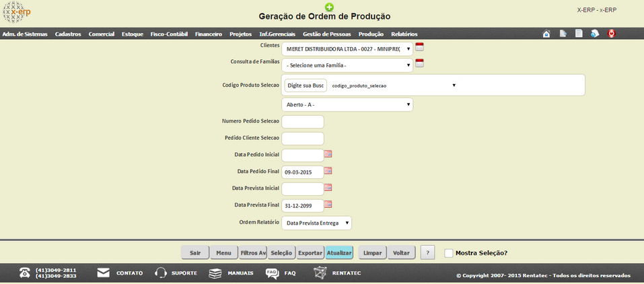Click the x-erp logo
Image resolution: width=644 pixels, height=284 pixels.
click(x=16, y=12)
